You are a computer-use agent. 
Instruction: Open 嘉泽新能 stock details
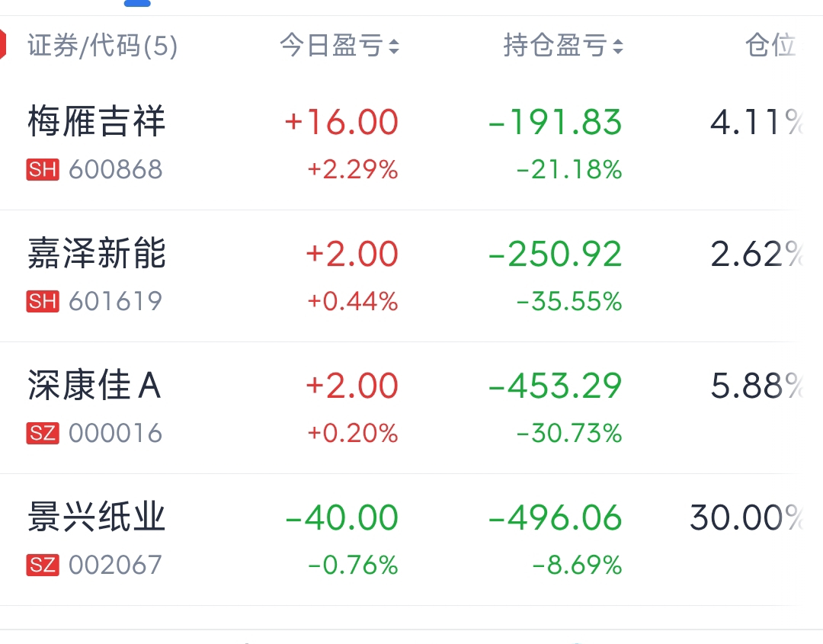pos(96,254)
